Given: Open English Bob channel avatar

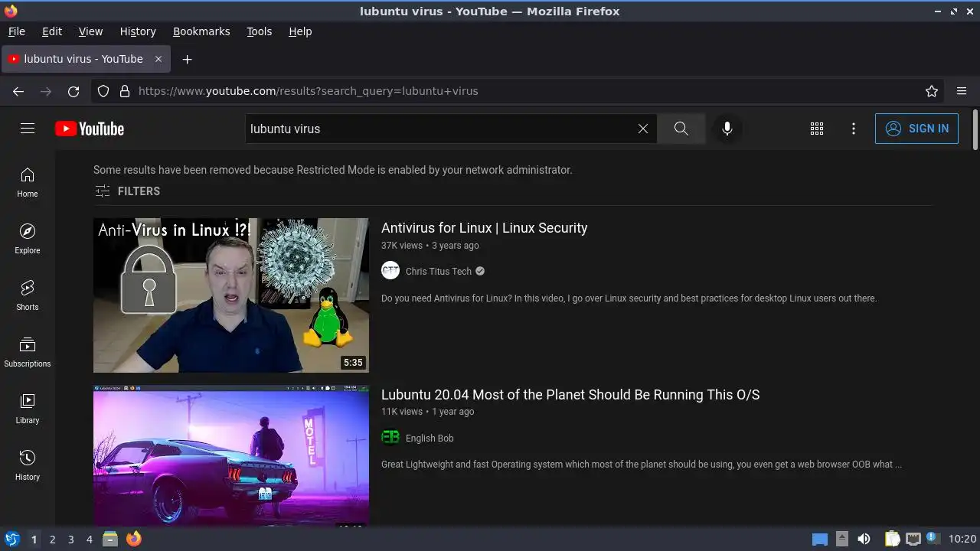Looking at the screenshot, I should tap(390, 438).
